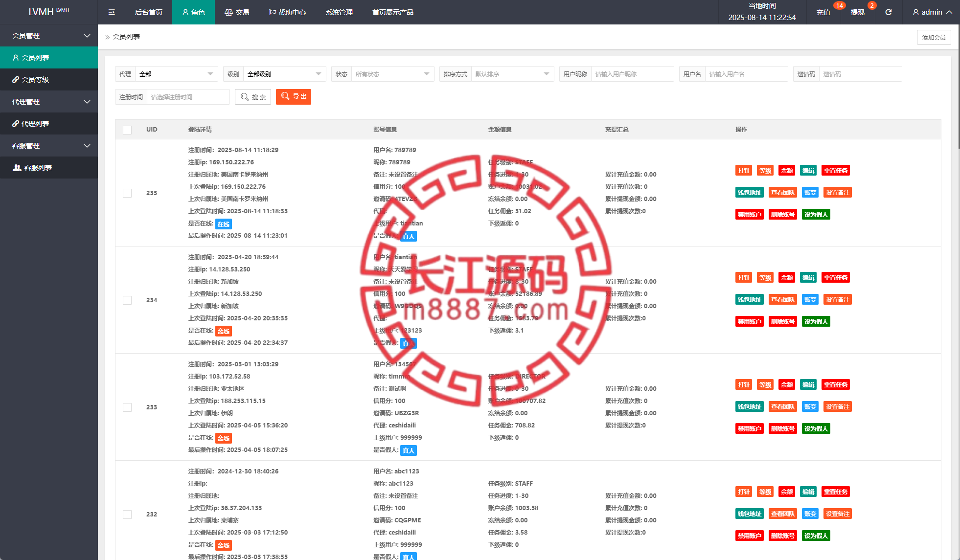
Task: Open the 交易 scales icon menu
Action: 229,12
